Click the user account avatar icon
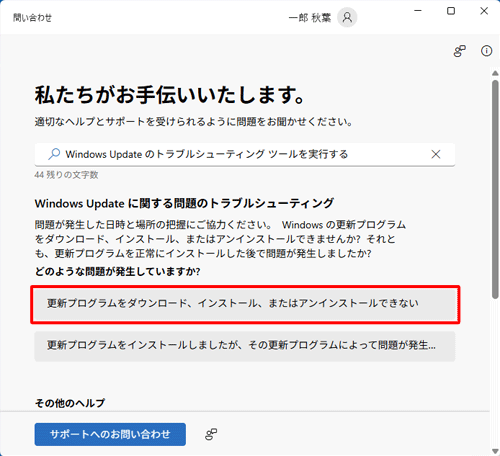500x456 pixels. click(347, 17)
